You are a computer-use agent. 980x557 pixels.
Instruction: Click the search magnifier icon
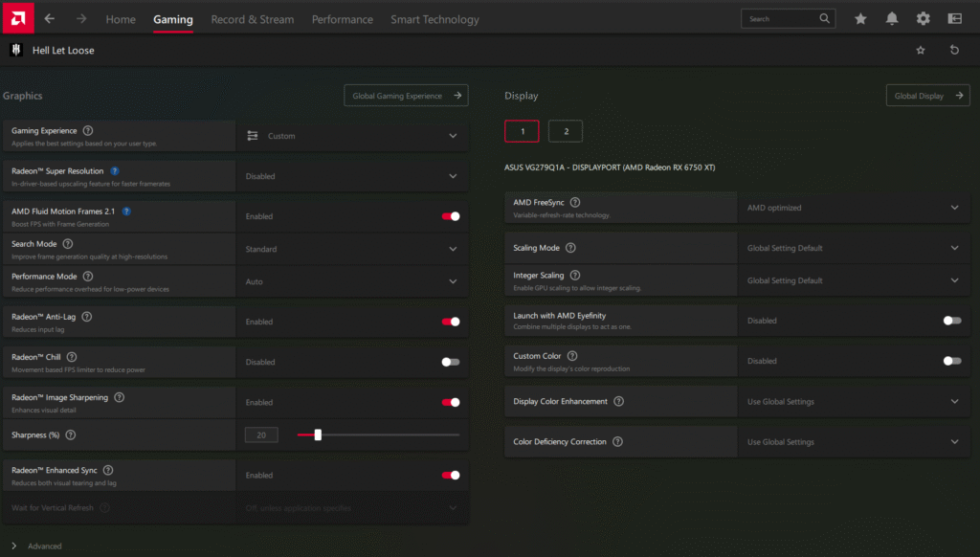tap(824, 19)
